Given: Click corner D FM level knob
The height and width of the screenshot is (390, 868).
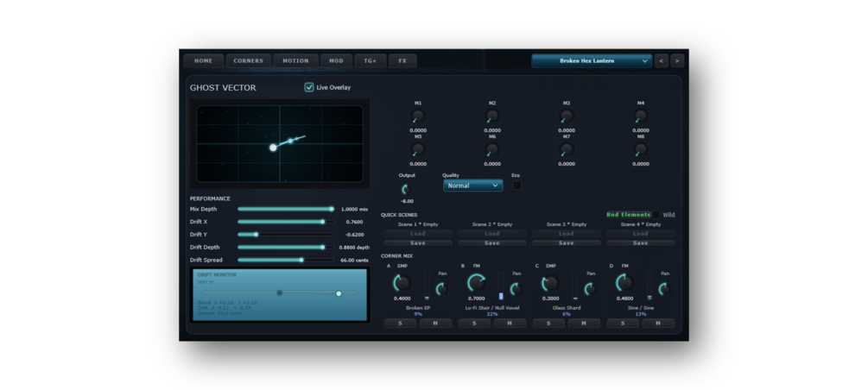Looking at the screenshot, I should [x=624, y=283].
